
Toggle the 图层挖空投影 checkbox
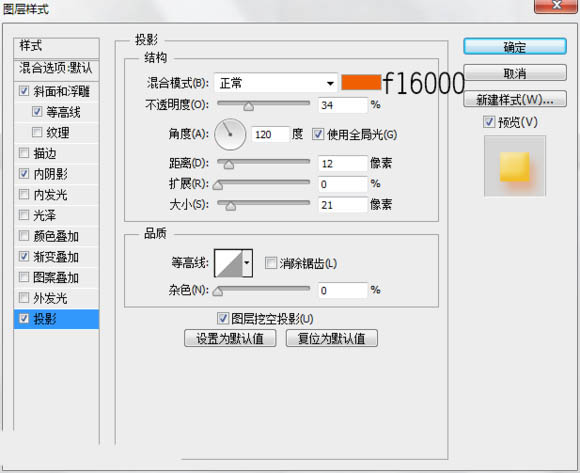tap(223, 318)
